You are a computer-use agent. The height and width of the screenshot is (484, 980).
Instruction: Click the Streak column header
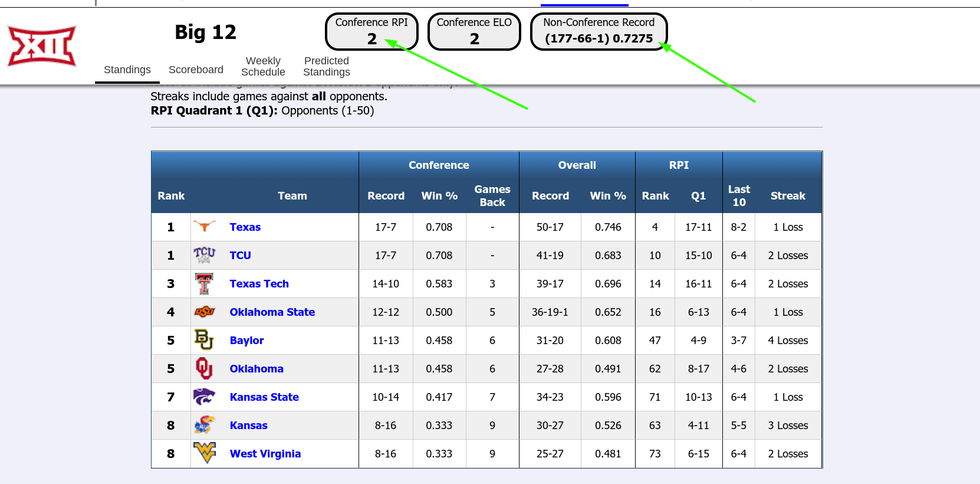click(x=788, y=196)
